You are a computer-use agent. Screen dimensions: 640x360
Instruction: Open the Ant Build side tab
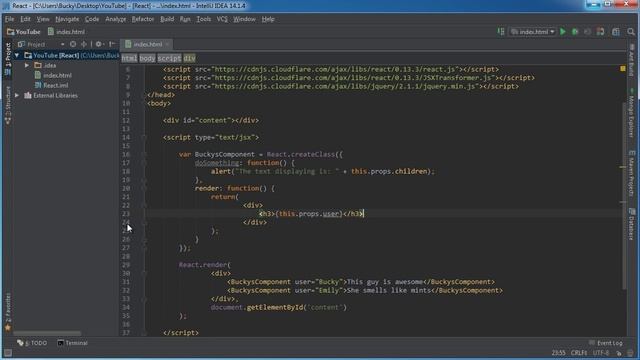pos(631,60)
